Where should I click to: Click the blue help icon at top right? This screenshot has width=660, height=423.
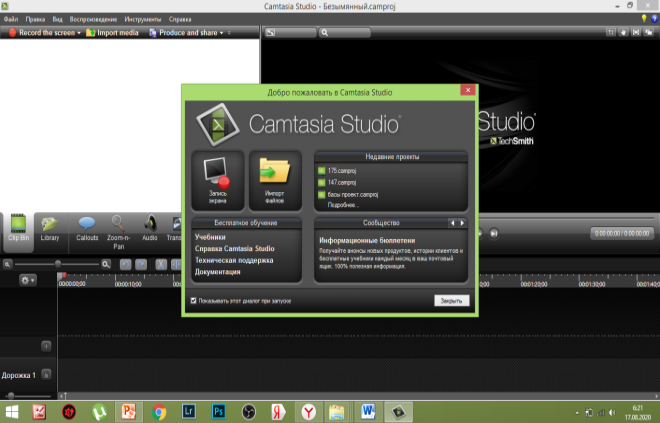pos(655,19)
